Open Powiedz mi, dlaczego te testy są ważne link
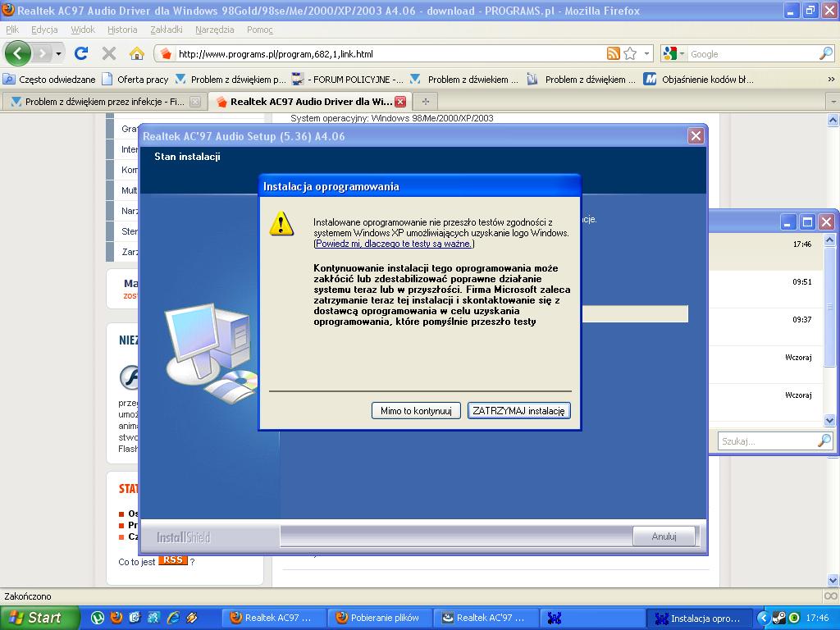 394,244
